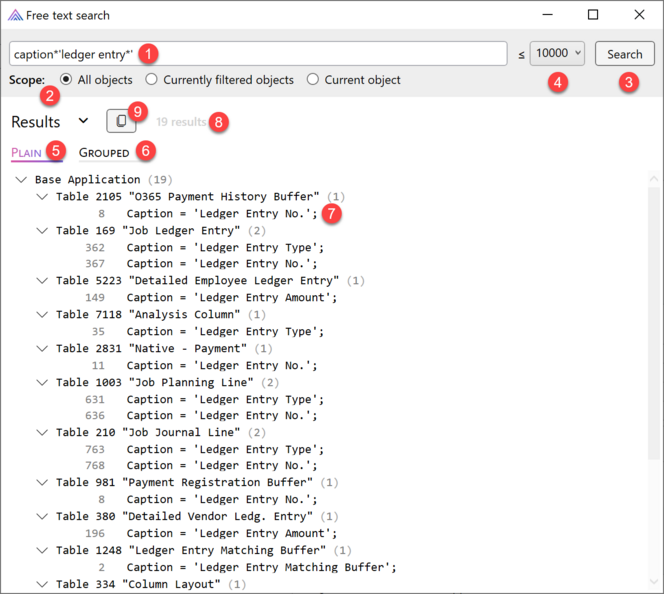
Task: Maximize the Free text search window
Action: pos(593,15)
